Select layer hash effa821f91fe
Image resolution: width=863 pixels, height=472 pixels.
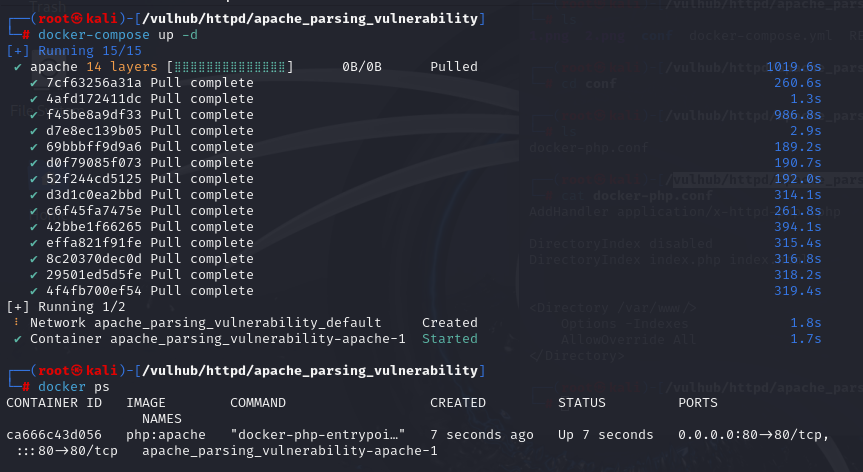(94, 243)
